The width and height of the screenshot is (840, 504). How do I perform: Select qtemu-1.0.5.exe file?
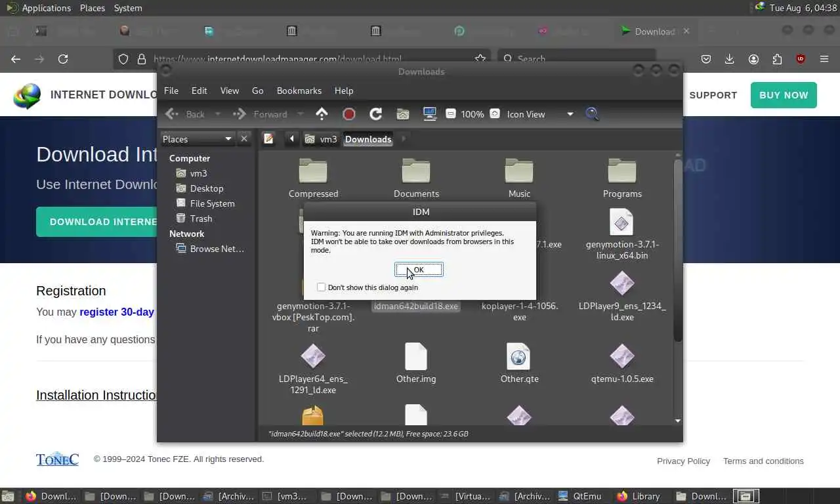click(622, 364)
